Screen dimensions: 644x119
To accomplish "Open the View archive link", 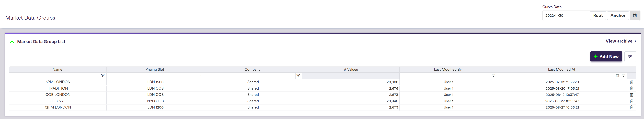I will (x=620, y=41).
